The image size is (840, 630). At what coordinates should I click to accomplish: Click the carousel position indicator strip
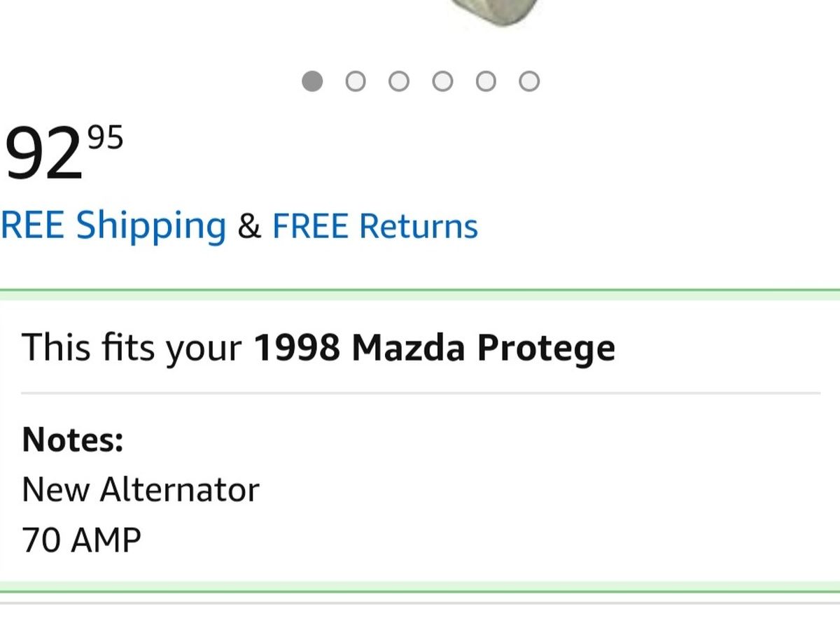tap(420, 81)
